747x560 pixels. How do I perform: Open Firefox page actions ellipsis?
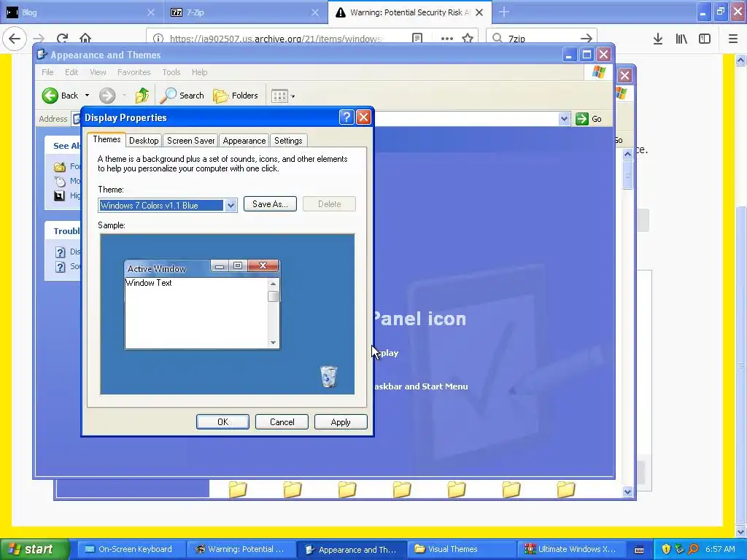pos(447,38)
